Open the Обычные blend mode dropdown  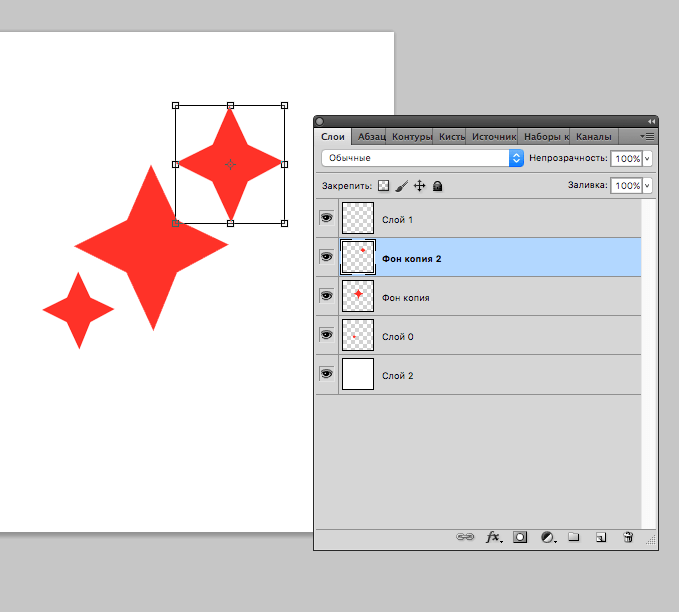[423, 158]
